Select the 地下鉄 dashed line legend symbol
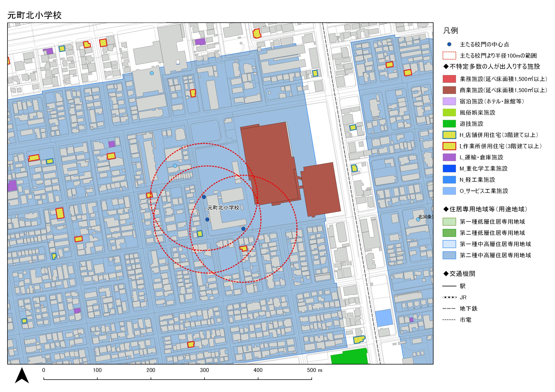 [449, 309]
